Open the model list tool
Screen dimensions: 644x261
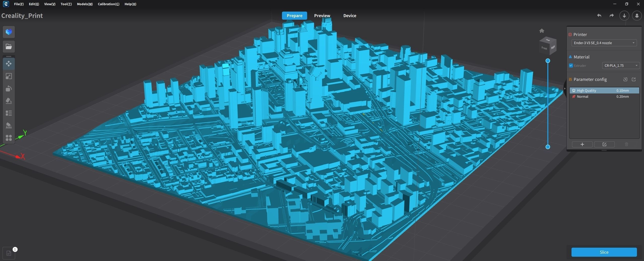pyautogui.click(x=9, y=113)
